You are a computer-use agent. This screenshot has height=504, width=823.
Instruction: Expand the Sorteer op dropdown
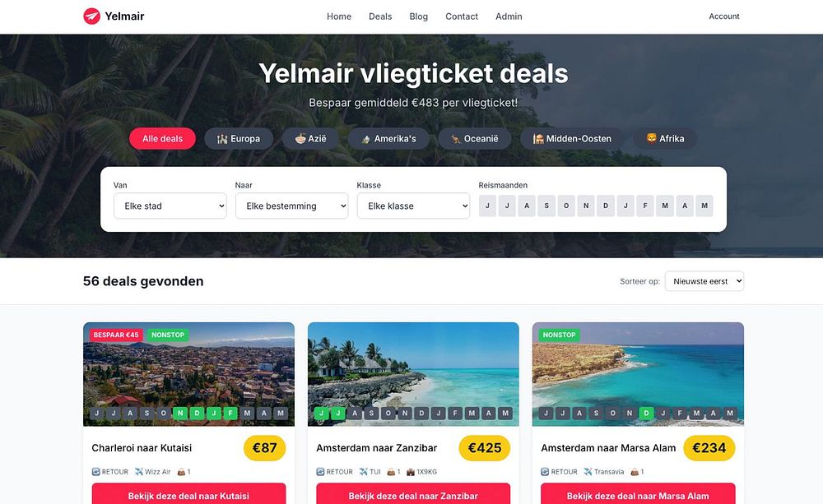(x=704, y=281)
